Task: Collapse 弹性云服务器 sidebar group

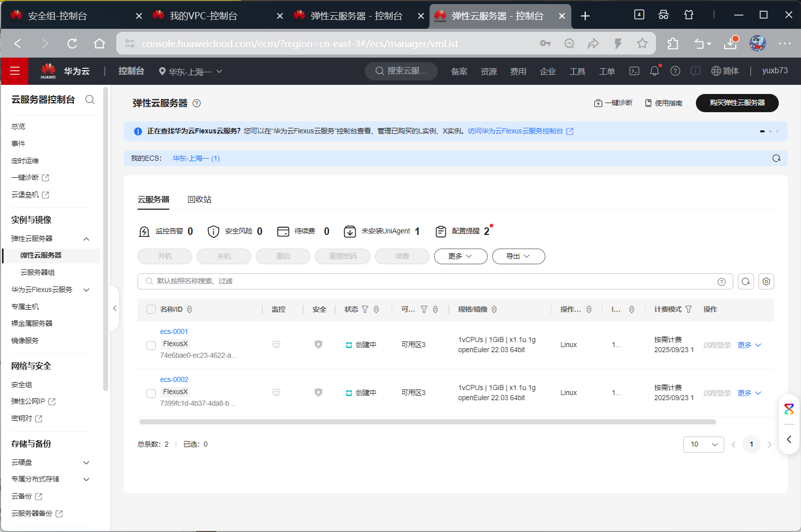Action: coord(86,239)
